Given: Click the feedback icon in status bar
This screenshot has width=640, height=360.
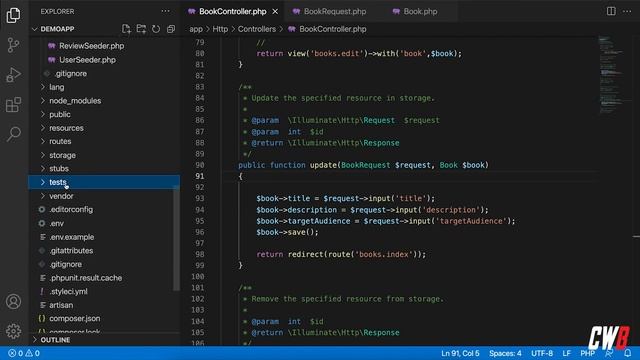Looking at the screenshot, I should (x=609, y=353).
